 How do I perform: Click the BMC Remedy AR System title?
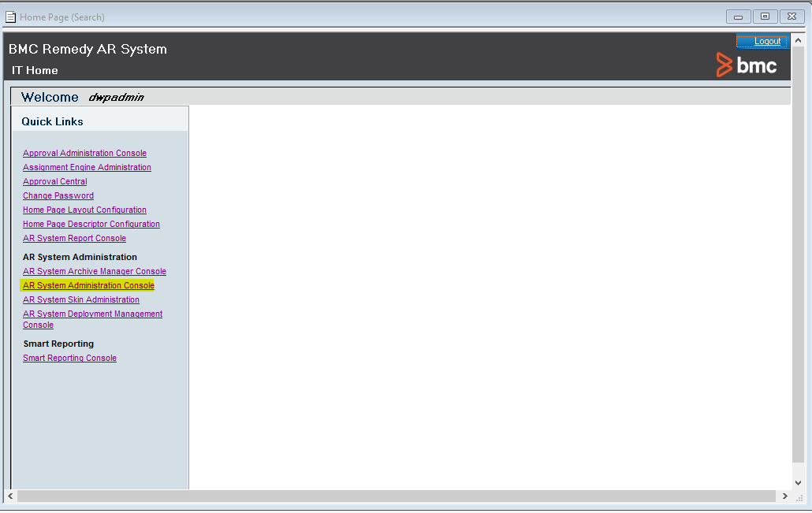coord(88,49)
